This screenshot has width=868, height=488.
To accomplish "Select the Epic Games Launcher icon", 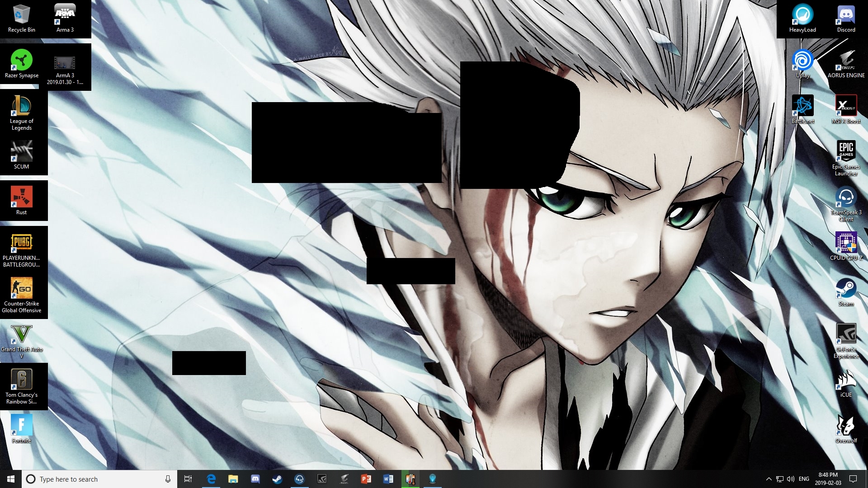I will (846, 156).
